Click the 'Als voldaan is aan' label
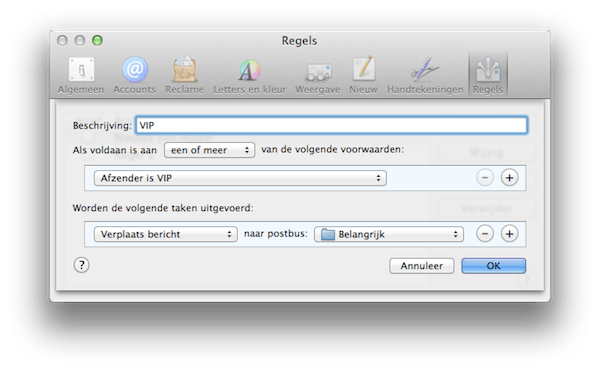 tap(114, 150)
